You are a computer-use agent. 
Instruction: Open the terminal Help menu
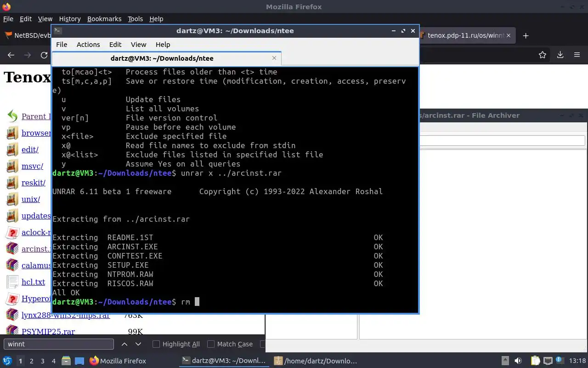click(x=163, y=45)
